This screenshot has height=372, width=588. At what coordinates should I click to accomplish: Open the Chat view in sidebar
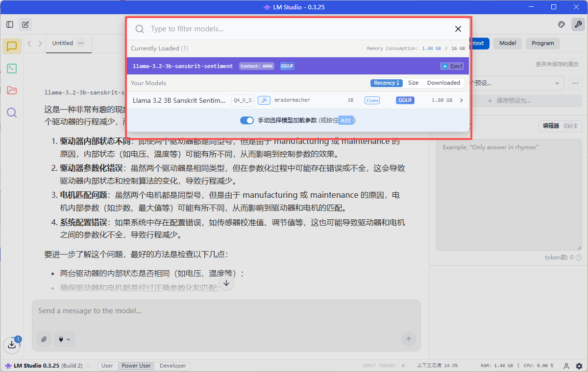pyautogui.click(x=12, y=46)
